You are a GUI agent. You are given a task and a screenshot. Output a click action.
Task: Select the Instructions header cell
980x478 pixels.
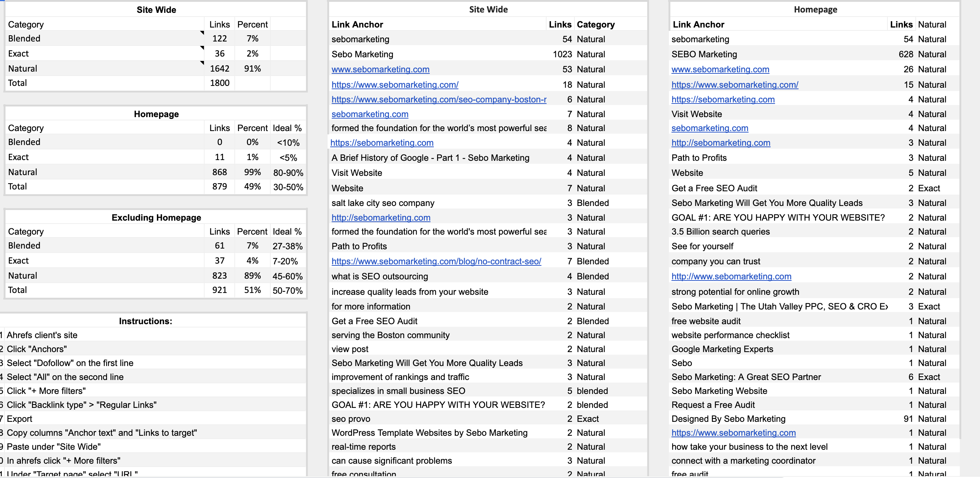[145, 321]
